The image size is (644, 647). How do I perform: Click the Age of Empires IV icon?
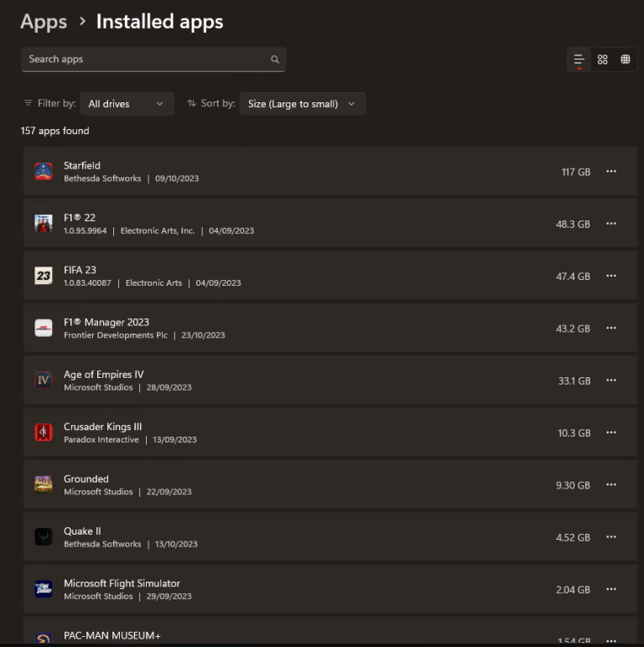coord(44,380)
